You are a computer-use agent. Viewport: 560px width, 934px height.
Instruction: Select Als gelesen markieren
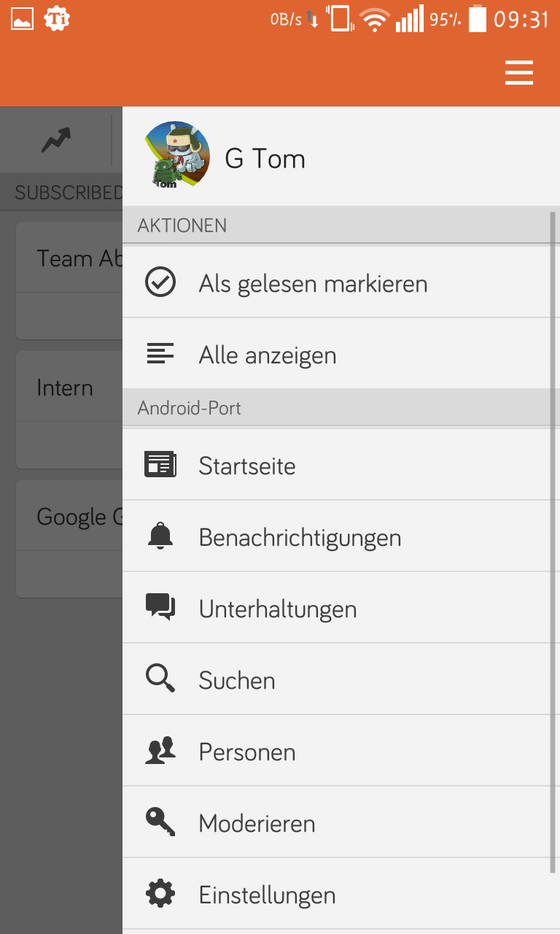click(313, 283)
